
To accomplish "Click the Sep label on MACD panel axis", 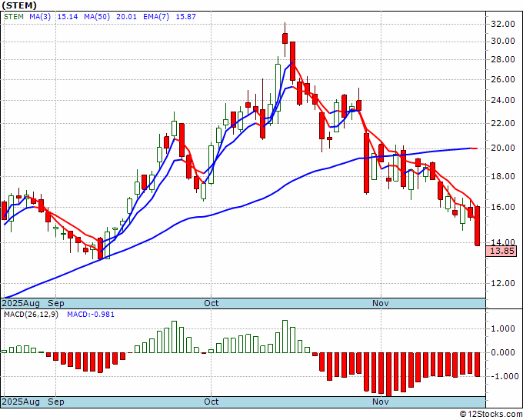I will pos(55,402).
